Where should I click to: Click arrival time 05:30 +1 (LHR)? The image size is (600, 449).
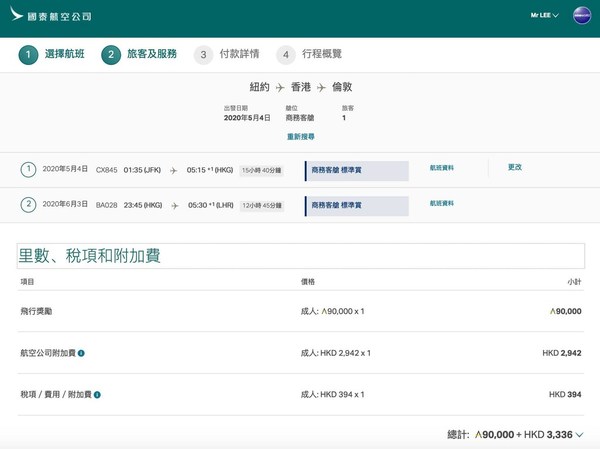pyautogui.click(x=210, y=205)
